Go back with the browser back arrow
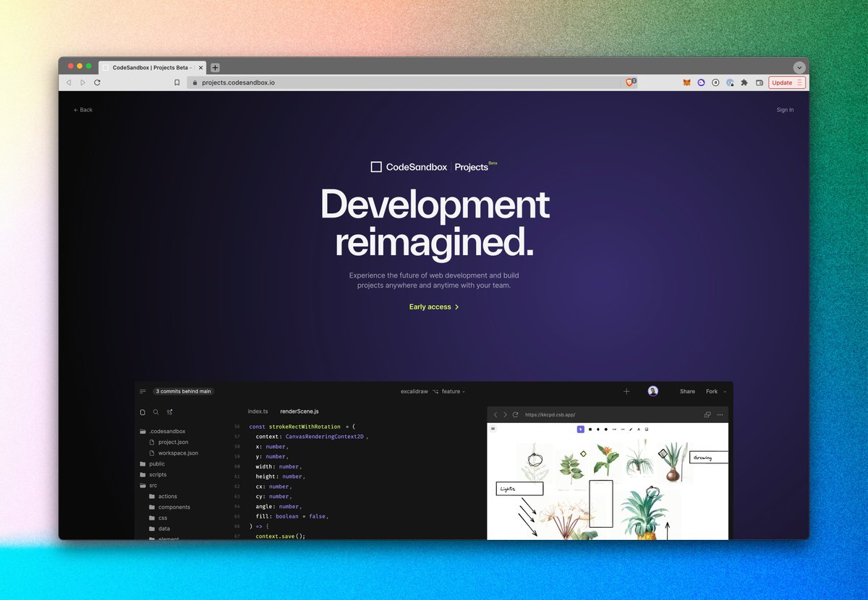Screen dimensions: 868x600 [69, 82]
